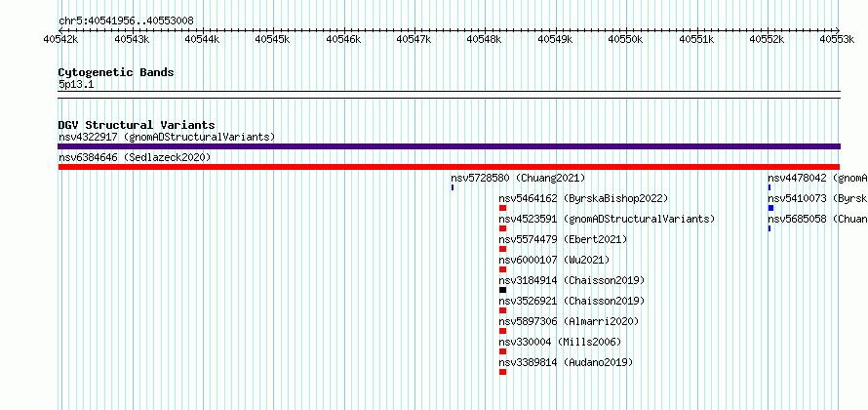This screenshot has height=410, width=868.
Task: Click red marker under nsv3389814
Action: pos(502,372)
